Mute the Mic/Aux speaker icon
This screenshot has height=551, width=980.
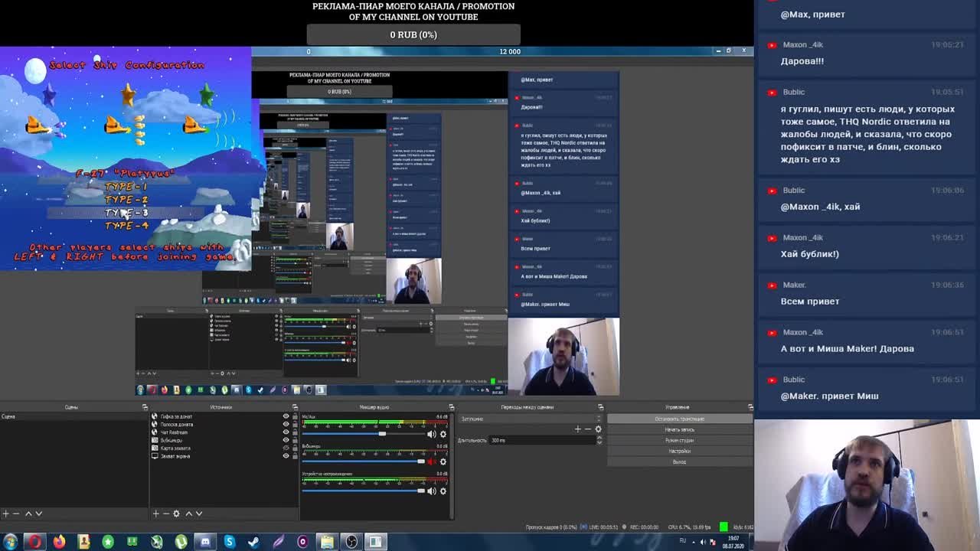[x=431, y=434]
